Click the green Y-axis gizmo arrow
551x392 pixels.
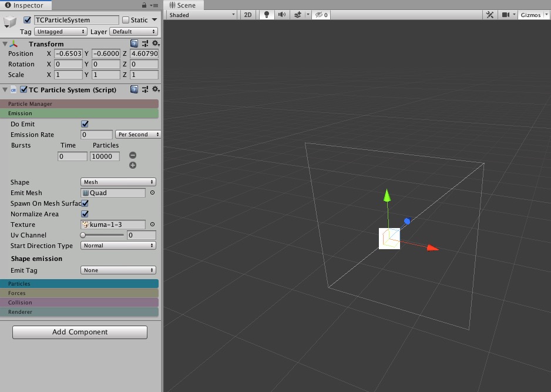387,196
